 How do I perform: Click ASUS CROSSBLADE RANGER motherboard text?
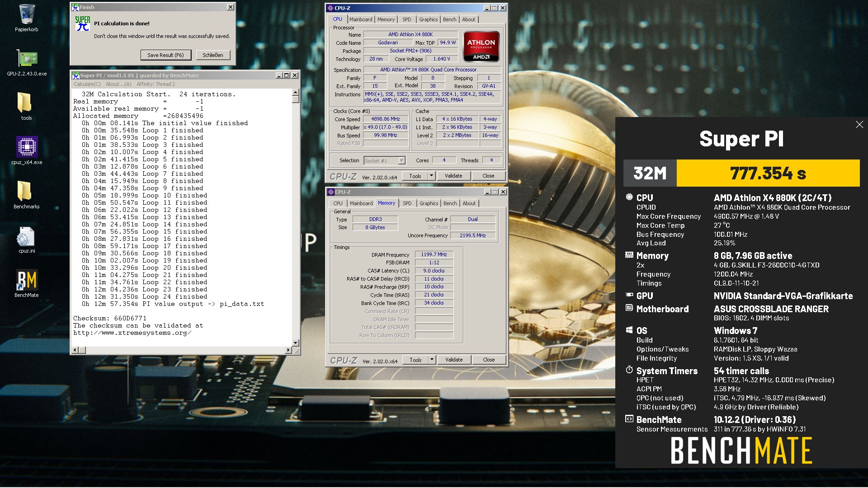(771, 309)
